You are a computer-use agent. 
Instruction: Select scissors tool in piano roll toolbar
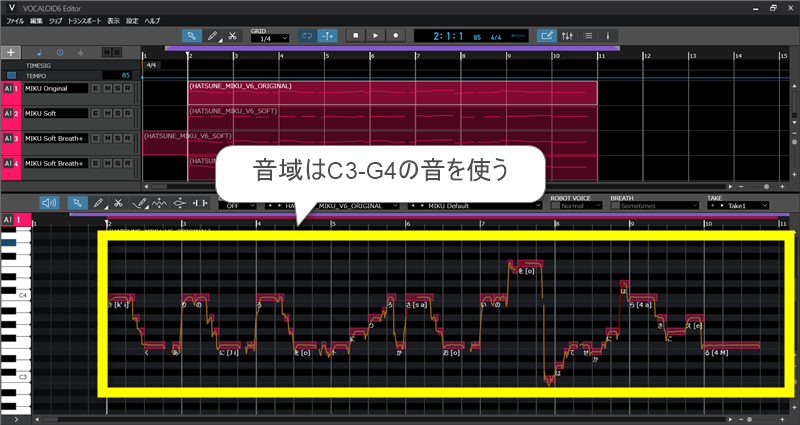118,203
